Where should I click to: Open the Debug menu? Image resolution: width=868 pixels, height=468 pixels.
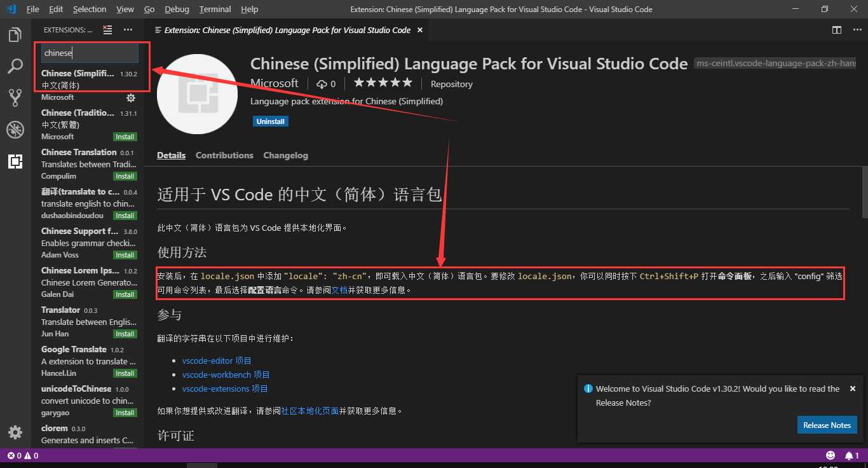click(x=177, y=9)
